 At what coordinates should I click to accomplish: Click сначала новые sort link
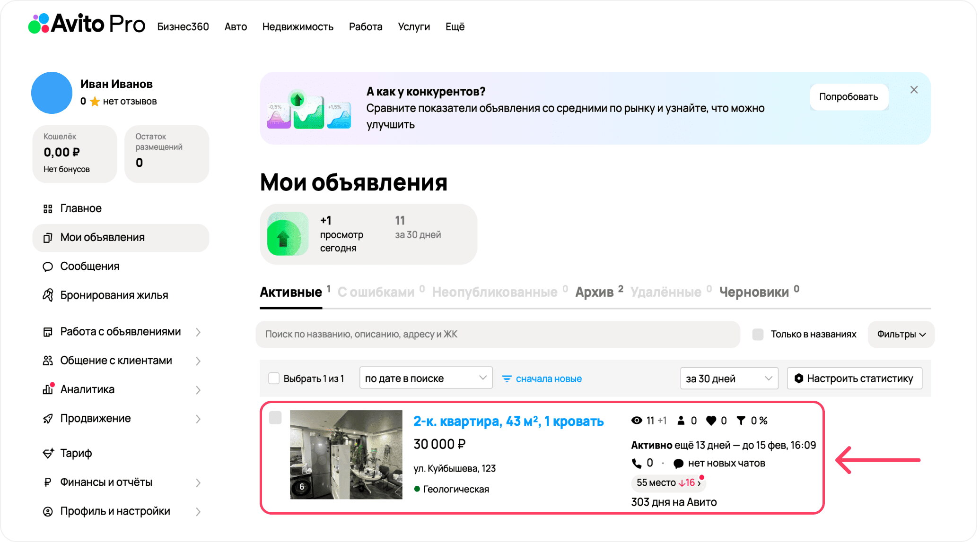point(549,379)
